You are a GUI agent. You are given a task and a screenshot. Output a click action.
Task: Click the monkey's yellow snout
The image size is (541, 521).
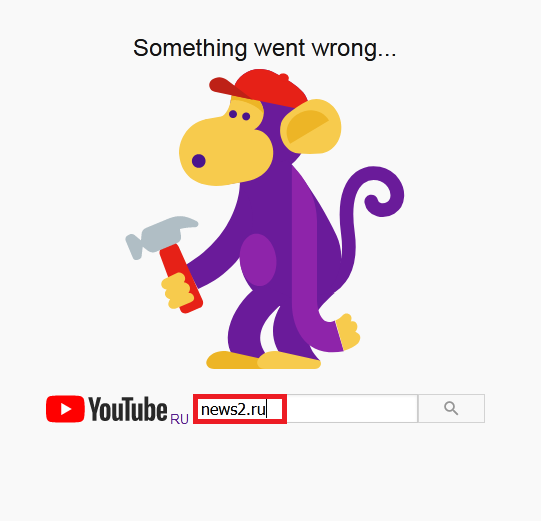(225, 150)
